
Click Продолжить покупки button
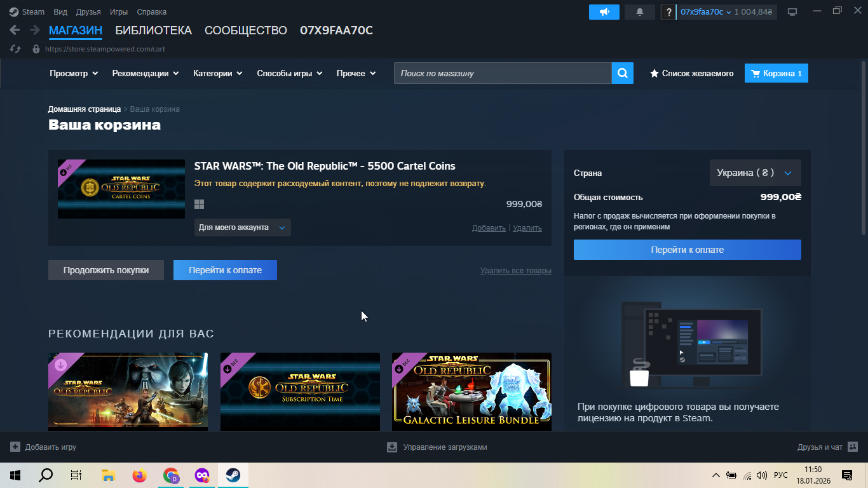106,270
